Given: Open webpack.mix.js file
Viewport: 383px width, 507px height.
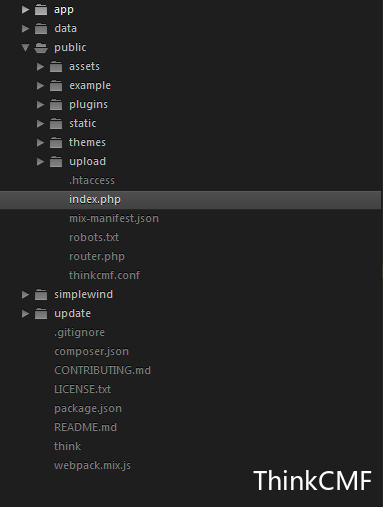Looking at the screenshot, I should [x=92, y=465].
